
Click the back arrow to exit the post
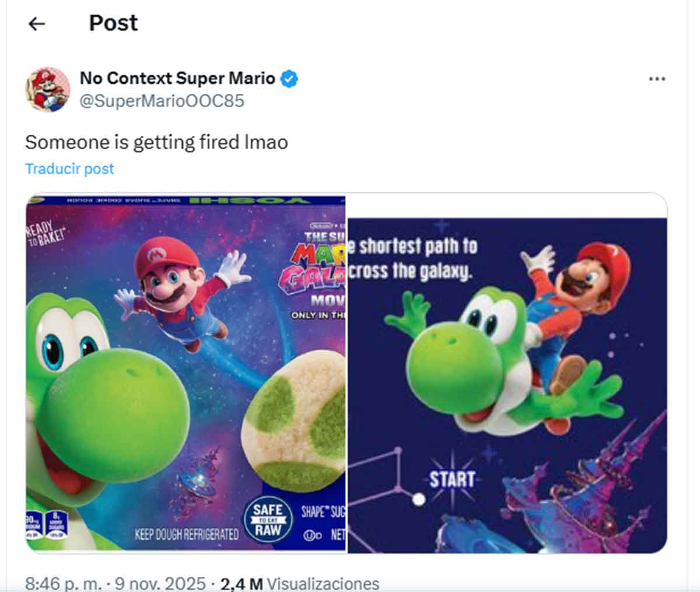point(36,23)
